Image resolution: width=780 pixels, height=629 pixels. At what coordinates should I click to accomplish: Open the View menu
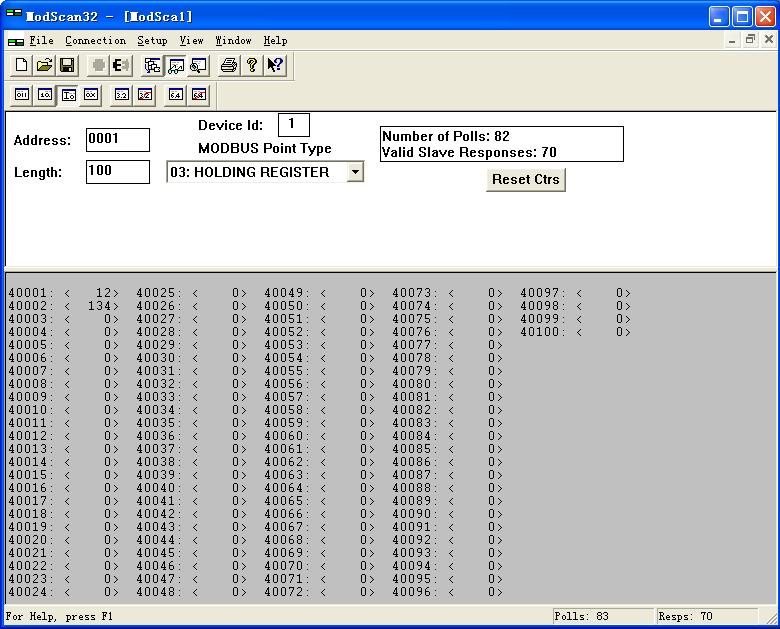pos(192,41)
